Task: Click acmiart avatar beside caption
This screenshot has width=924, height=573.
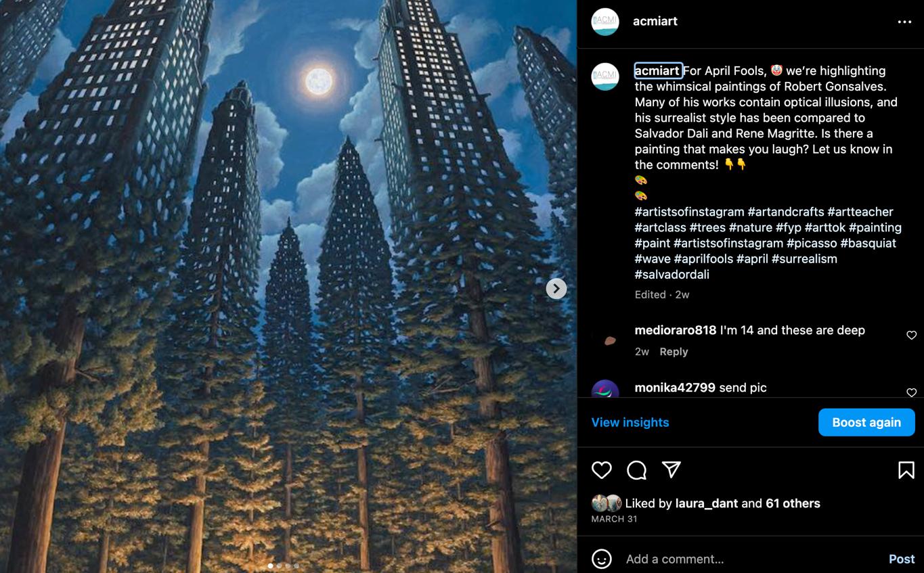Action: point(604,76)
